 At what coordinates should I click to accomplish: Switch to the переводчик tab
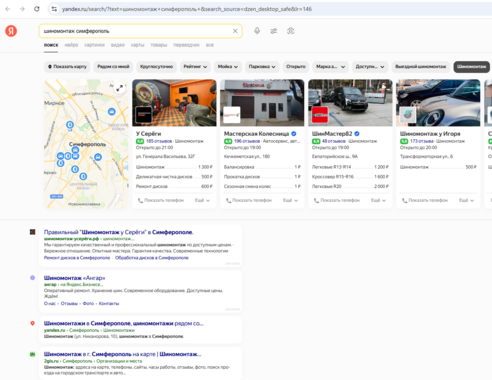tap(186, 45)
